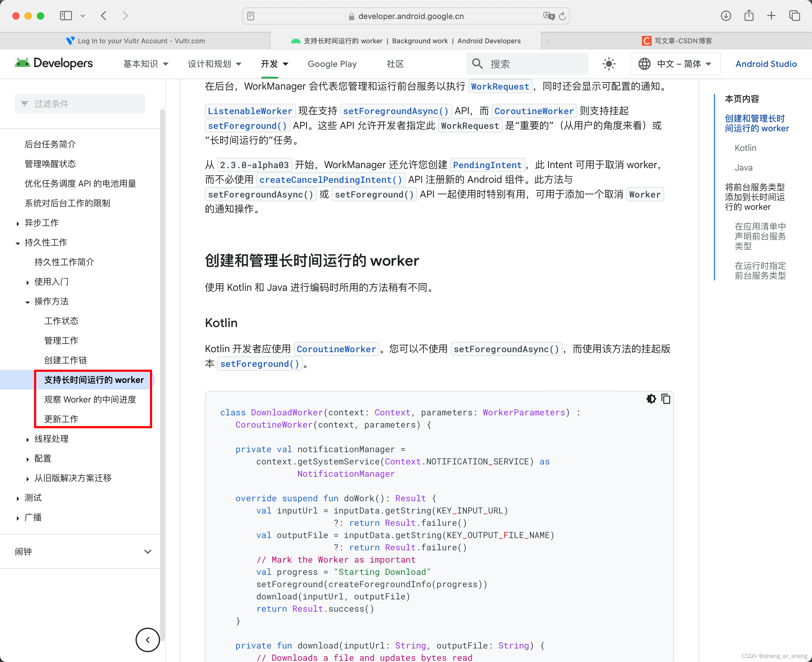Click the address bar URL
The width and height of the screenshot is (812, 662).
[411, 16]
